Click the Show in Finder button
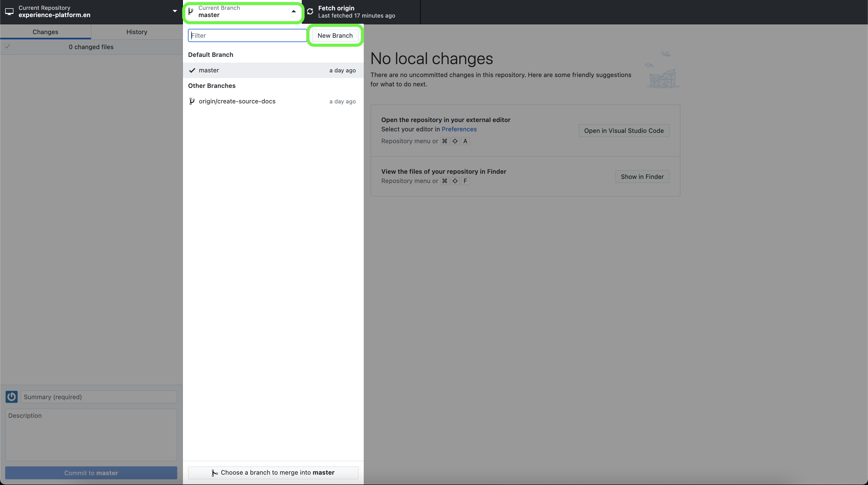Viewport: 868px width, 485px height. tap(642, 177)
